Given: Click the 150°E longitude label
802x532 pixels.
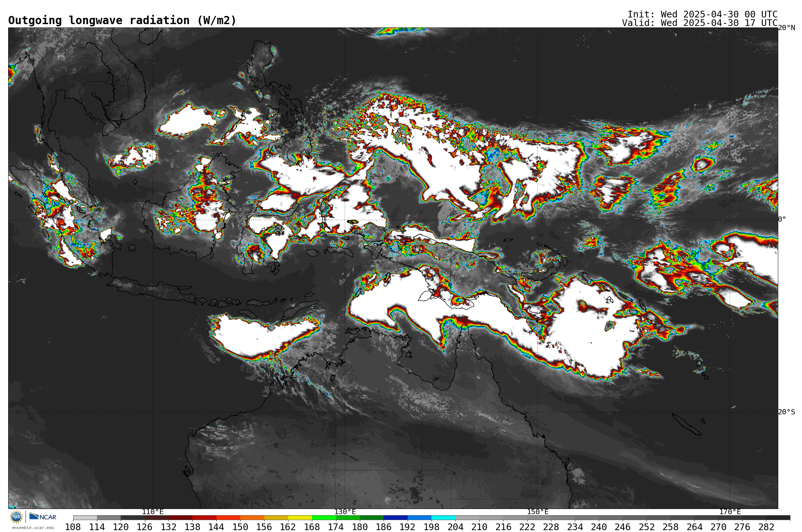Looking at the screenshot, I should 538,512.
